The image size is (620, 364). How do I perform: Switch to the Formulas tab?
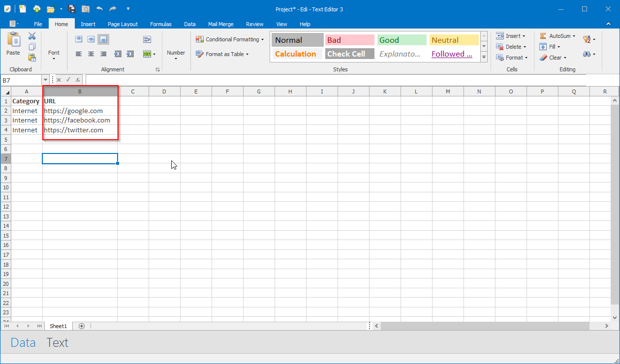click(x=161, y=24)
